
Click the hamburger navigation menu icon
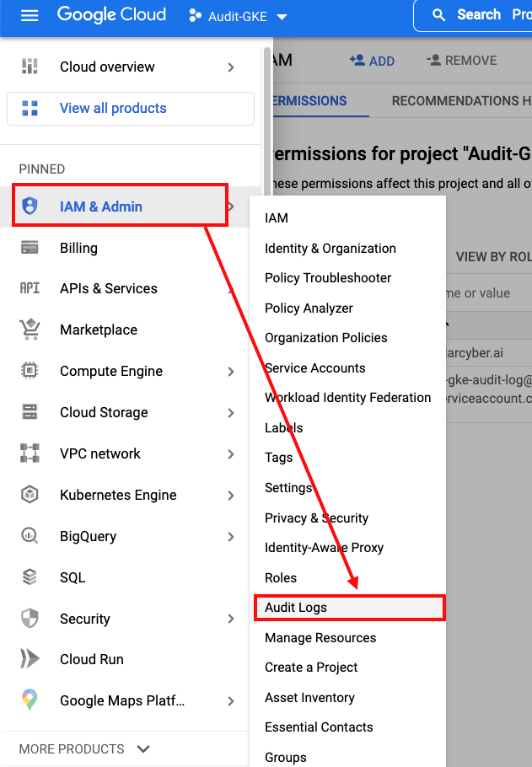tap(30, 16)
